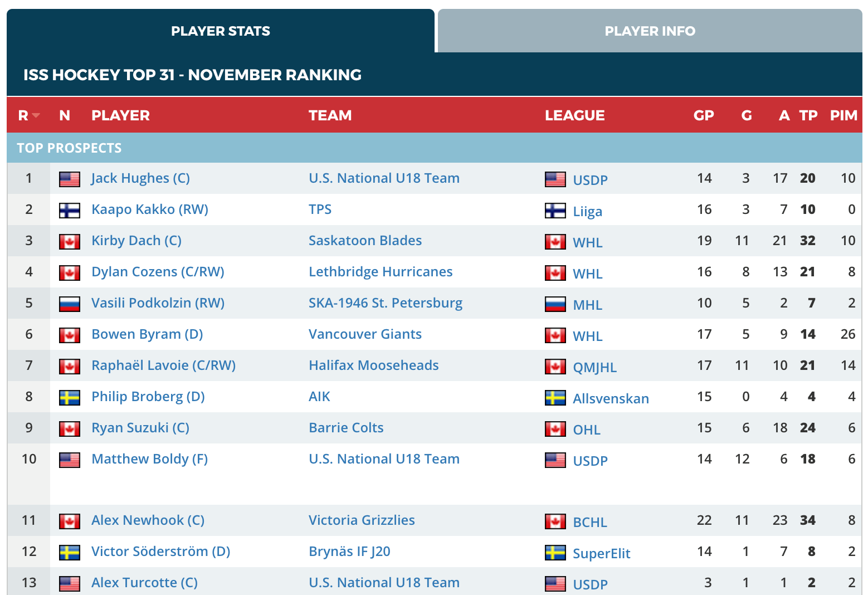Click the Finland flag next to Liiga
The image size is (868, 595).
click(x=555, y=210)
